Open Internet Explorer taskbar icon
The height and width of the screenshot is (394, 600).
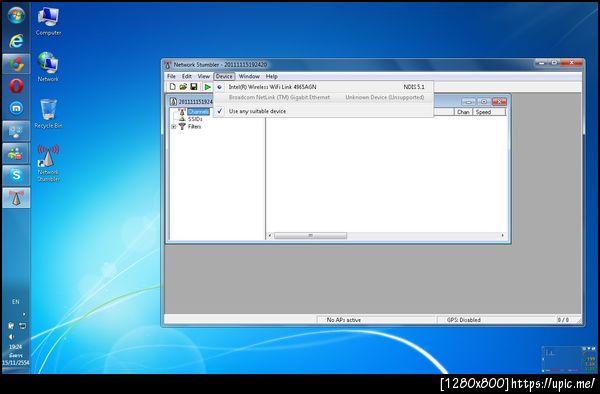16,41
